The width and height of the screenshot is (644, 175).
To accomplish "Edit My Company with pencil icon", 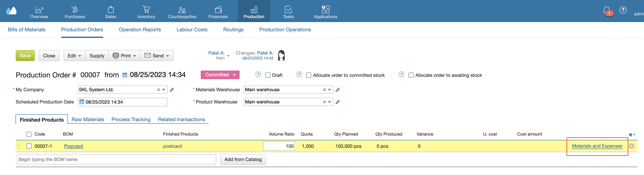I will pos(172,90).
